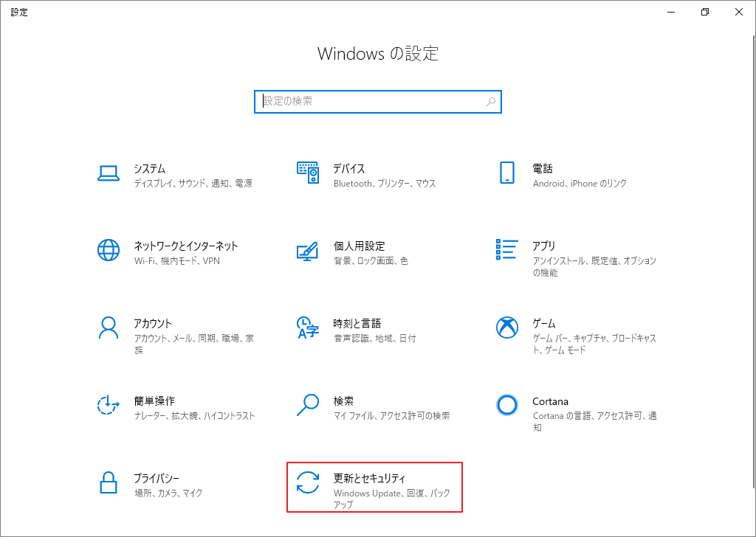Select the 簡単操作 title
The image size is (756, 537).
click(x=154, y=401)
